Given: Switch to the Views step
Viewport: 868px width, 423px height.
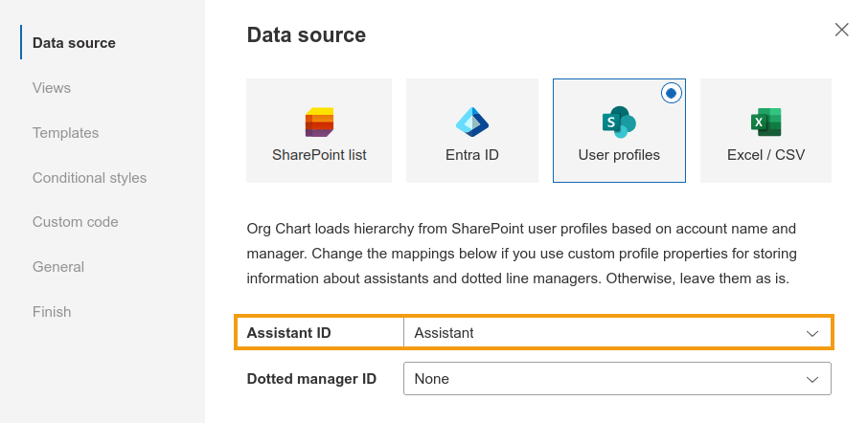Looking at the screenshot, I should (52, 88).
